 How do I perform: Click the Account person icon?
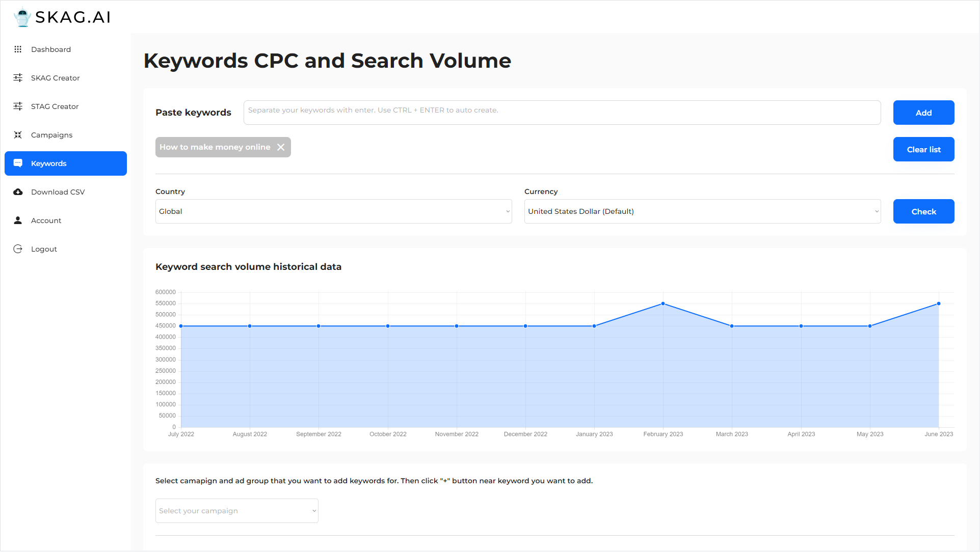(18, 220)
